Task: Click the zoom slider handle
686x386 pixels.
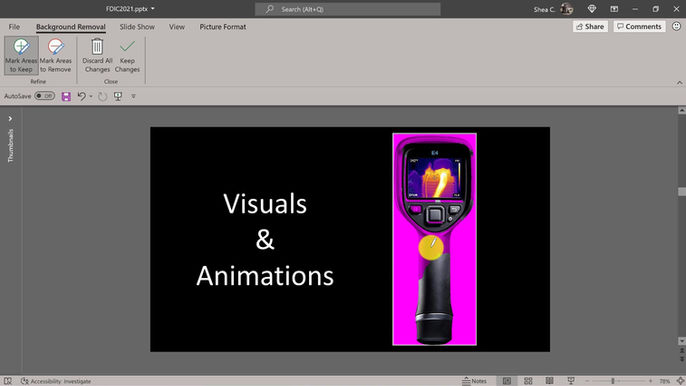Action: coord(613,381)
